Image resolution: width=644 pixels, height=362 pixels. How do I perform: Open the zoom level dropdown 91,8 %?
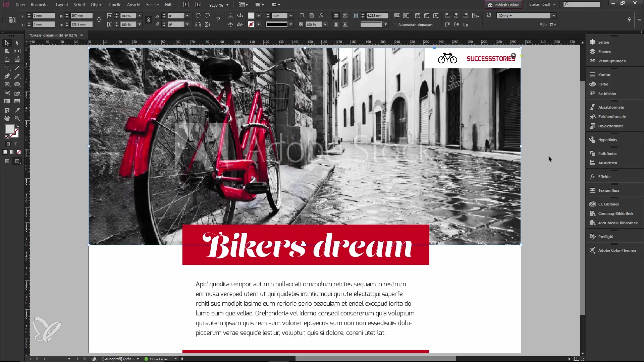click(x=227, y=5)
